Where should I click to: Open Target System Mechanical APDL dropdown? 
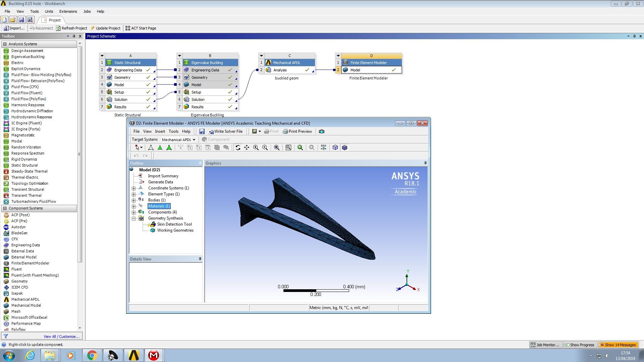click(x=194, y=140)
